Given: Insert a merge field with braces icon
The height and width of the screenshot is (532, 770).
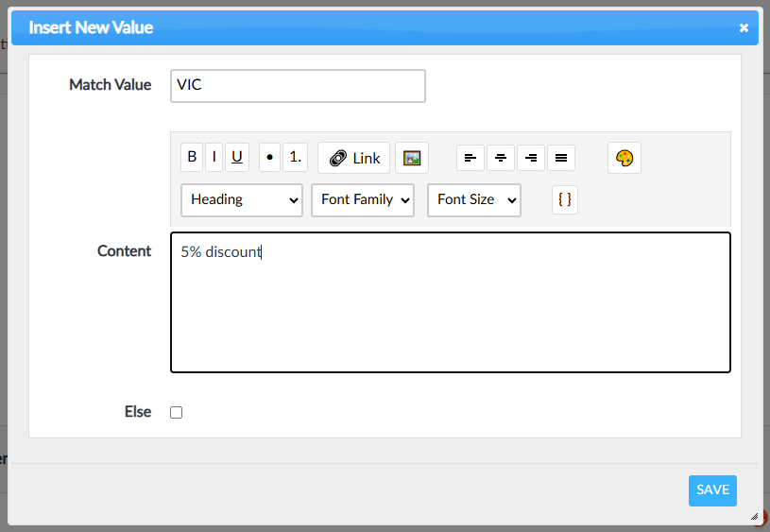Looking at the screenshot, I should tap(565, 199).
